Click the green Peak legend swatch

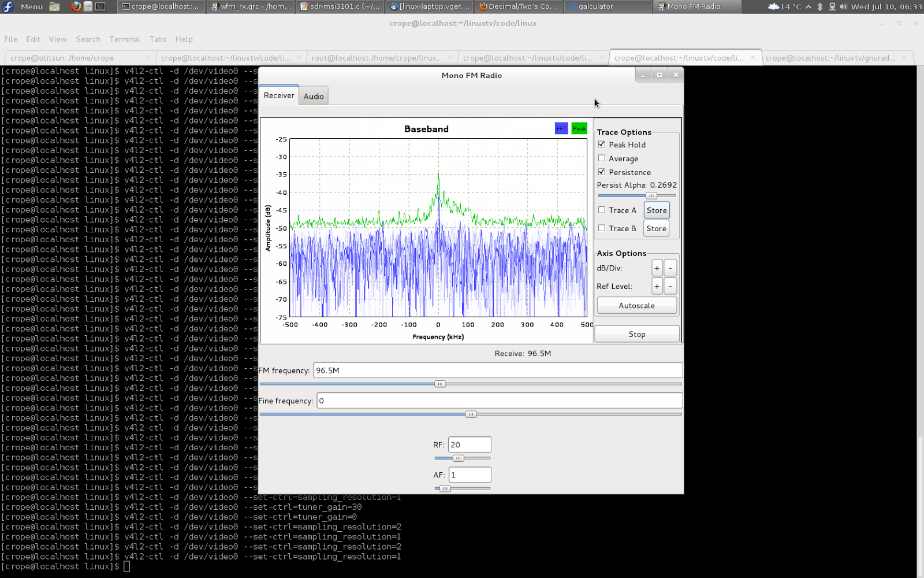pos(579,128)
